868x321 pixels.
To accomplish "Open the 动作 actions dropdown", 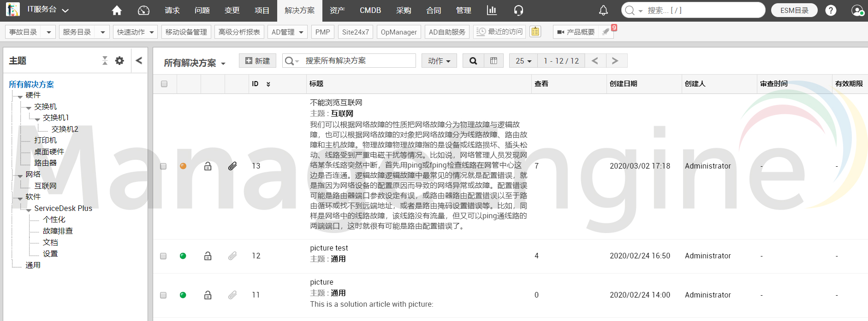I will (439, 61).
